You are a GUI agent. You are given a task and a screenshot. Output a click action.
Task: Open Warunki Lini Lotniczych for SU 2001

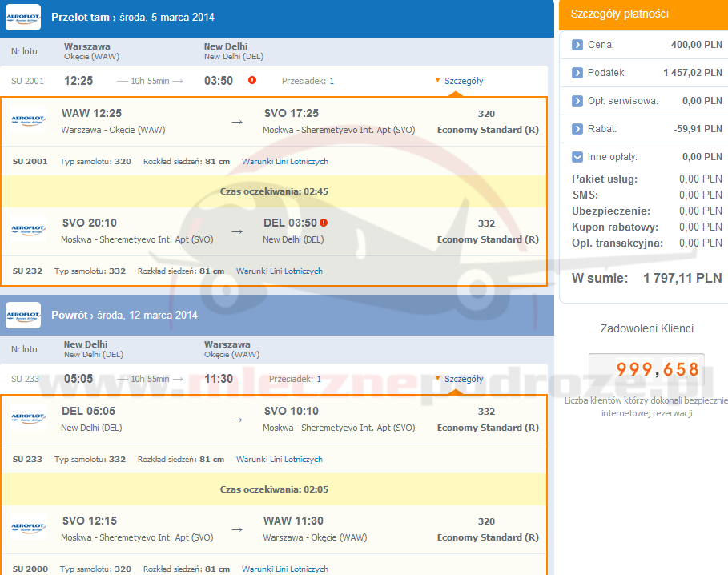(x=284, y=162)
